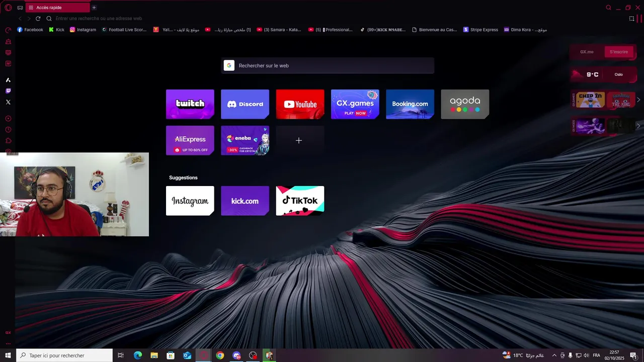The height and width of the screenshot is (362, 644).
Task: Open the AliExpress speed dial tile
Action: tap(190, 140)
